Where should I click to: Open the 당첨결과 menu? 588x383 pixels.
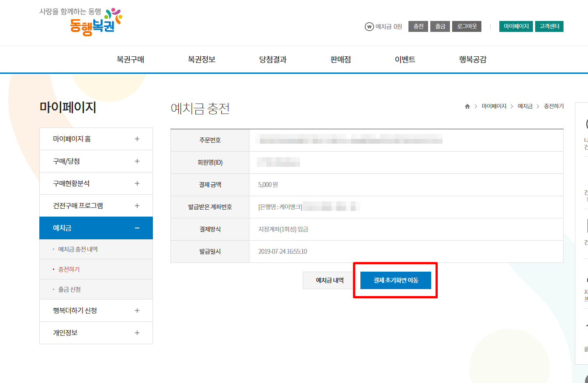click(273, 60)
